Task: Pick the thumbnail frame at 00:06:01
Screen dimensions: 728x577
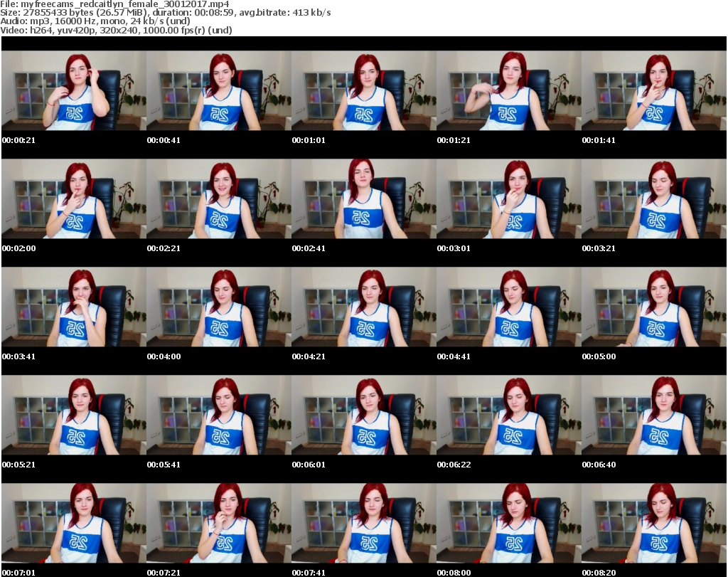Action: click(x=363, y=415)
